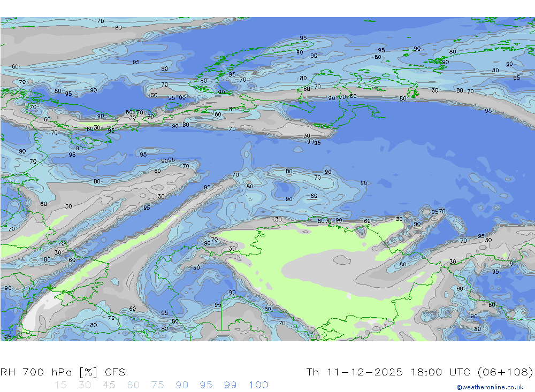Click the 'Th 11-12-2025 18:00 UTC (06+108)' timestamp
This screenshot has height=392, width=535.
coord(419,372)
